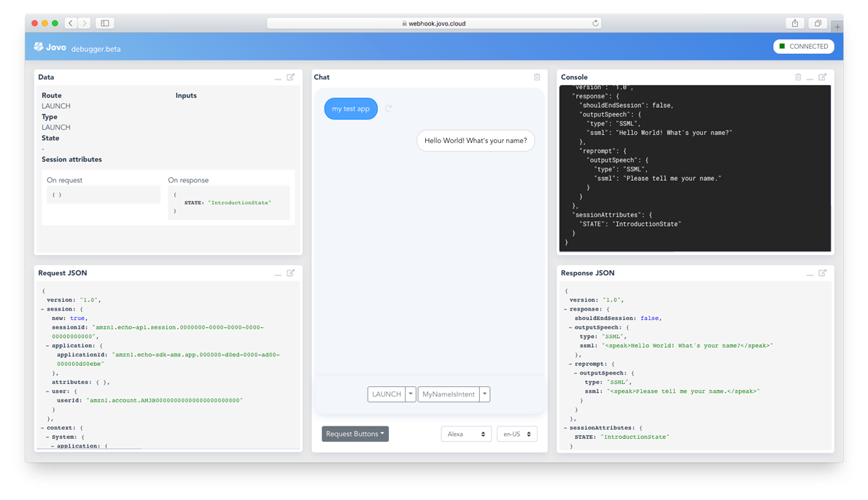868x500 pixels.
Task: Click the On response STATE value
Action: point(240,203)
